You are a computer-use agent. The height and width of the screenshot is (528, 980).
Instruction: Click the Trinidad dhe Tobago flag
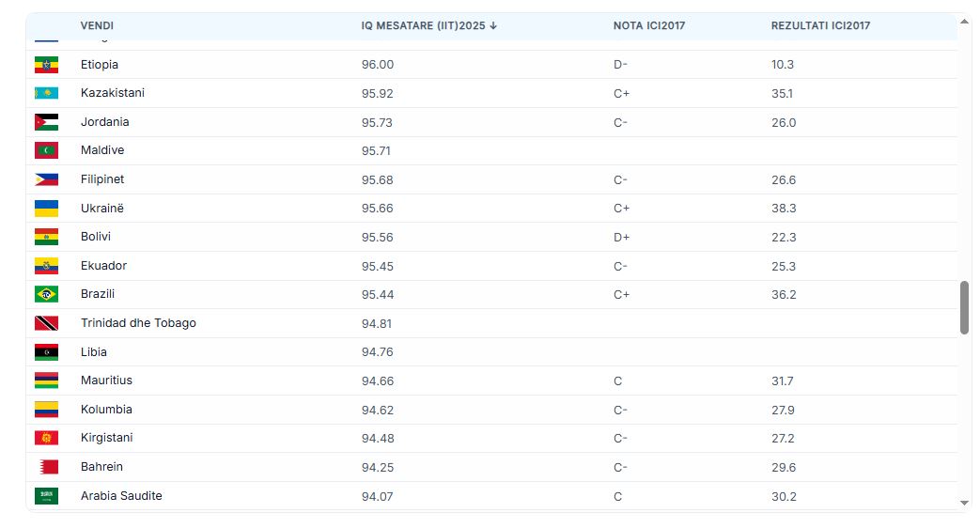(x=46, y=323)
